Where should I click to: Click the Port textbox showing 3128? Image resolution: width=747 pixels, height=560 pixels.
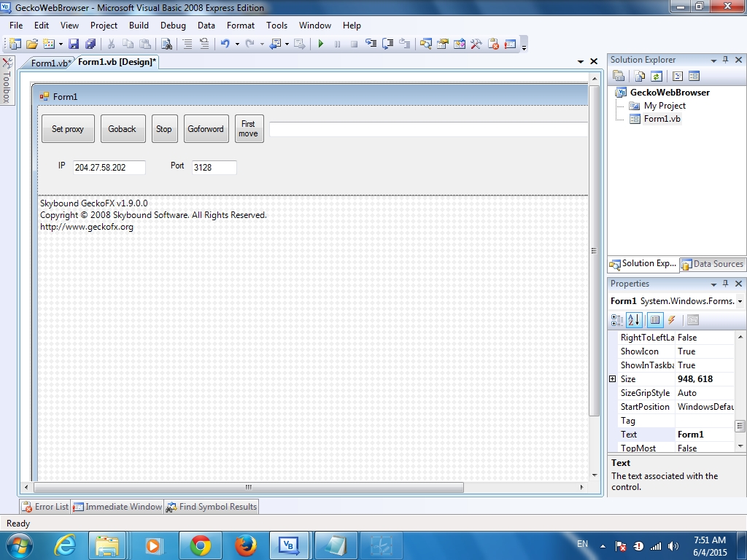pos(214,167)
